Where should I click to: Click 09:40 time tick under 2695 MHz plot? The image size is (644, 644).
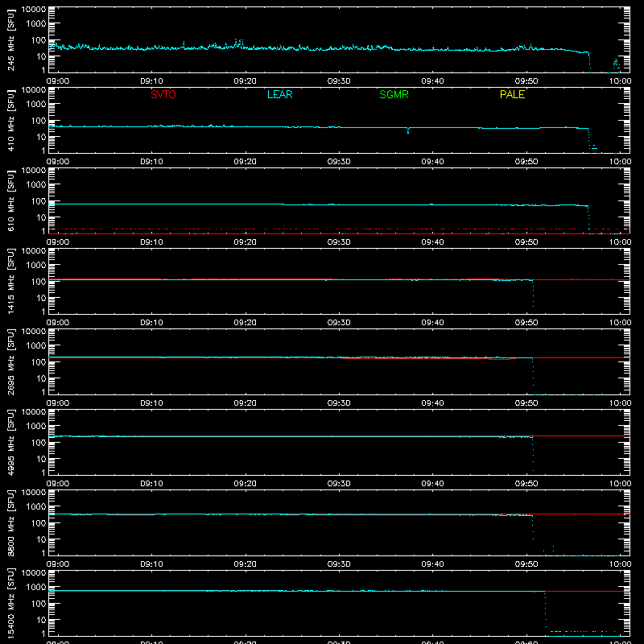pyautogui.click(x=432, y=403)
